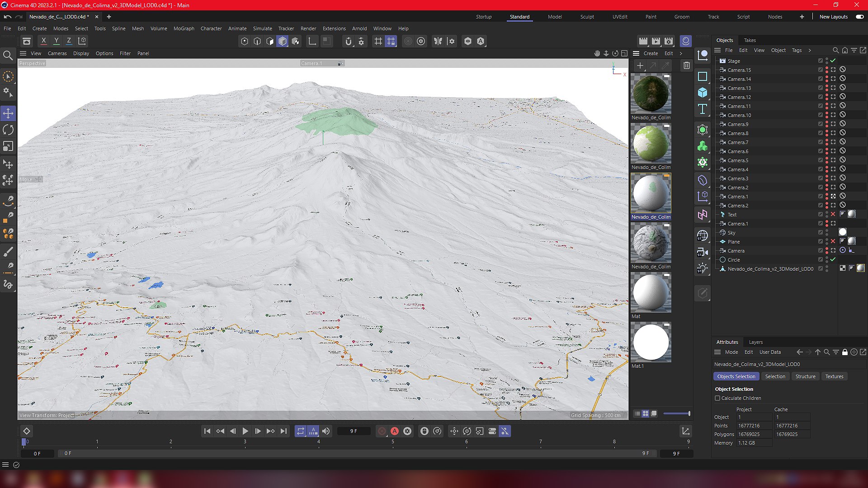Select the white Mat.1 material thumbnail
Screen dimensions: 868x488
(651, 342)
